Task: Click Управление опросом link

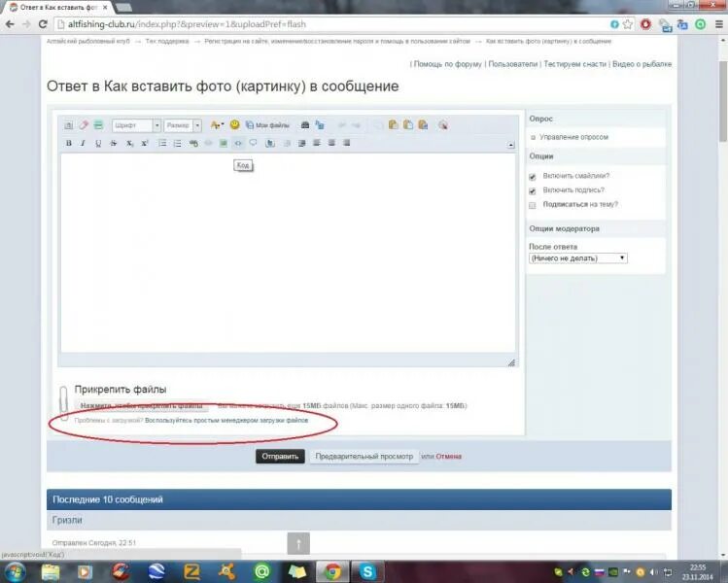Action: point(573,137)
